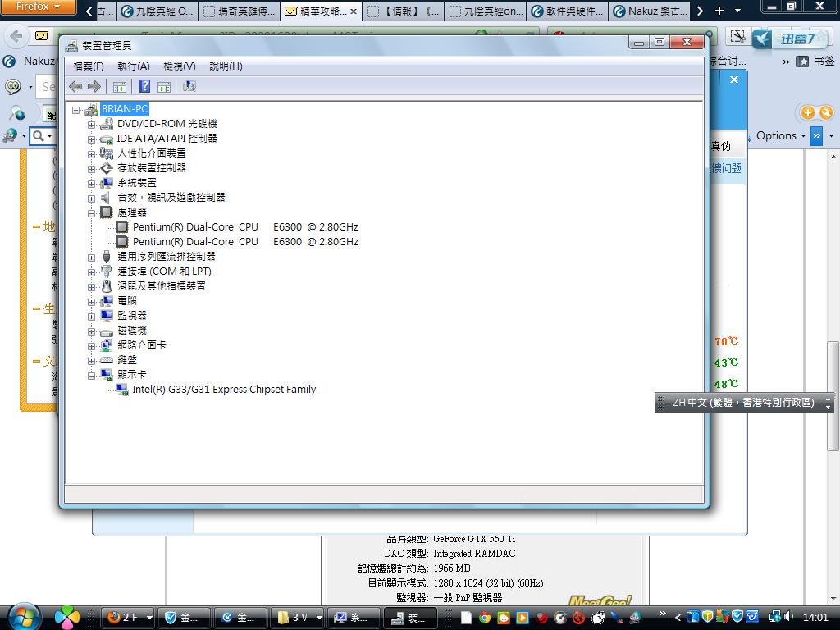Click volume speaker icon in system tray

tap(788, 616)
